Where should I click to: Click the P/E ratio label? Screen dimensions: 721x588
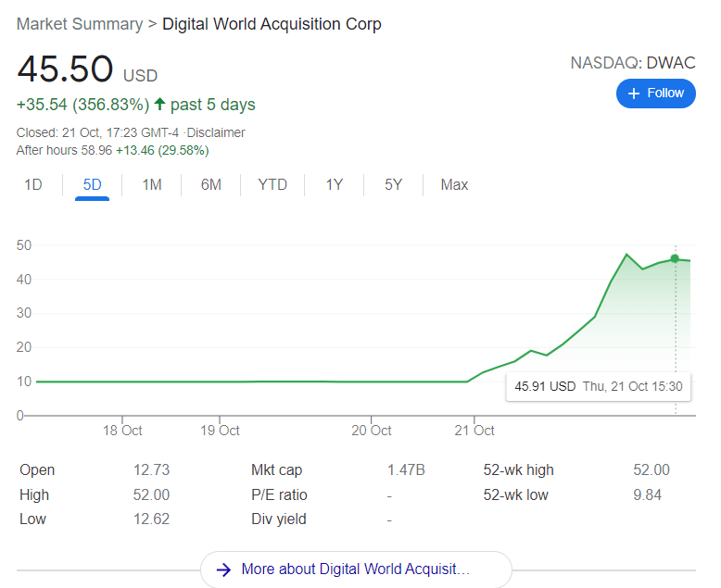pos(279,494)
